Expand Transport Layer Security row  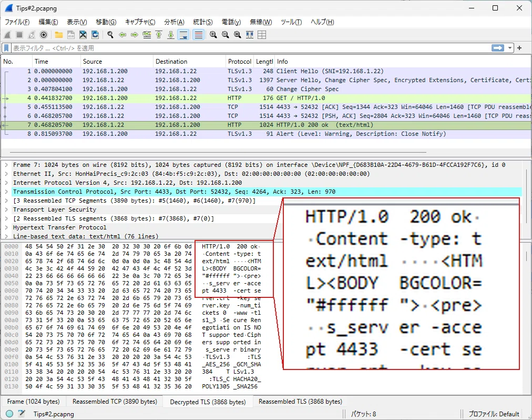pos(6,209)
